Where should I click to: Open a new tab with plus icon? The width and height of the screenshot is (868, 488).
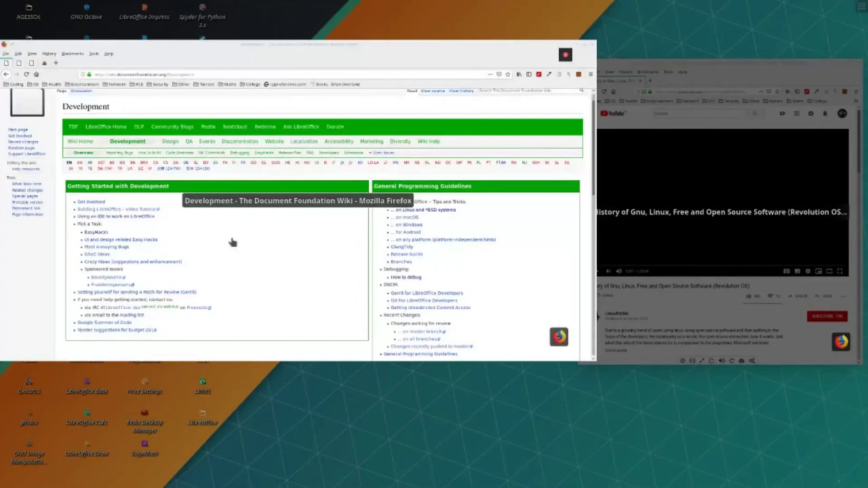pyautogui.click(x=56, y=63)
